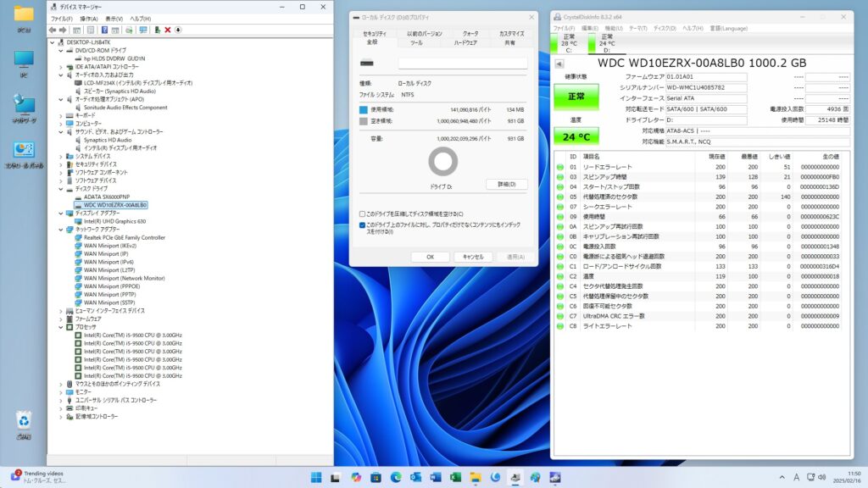
Task: Open the 操作(A) menu in Device Manager
Action: pyautogui.click(x=88, y=19)
